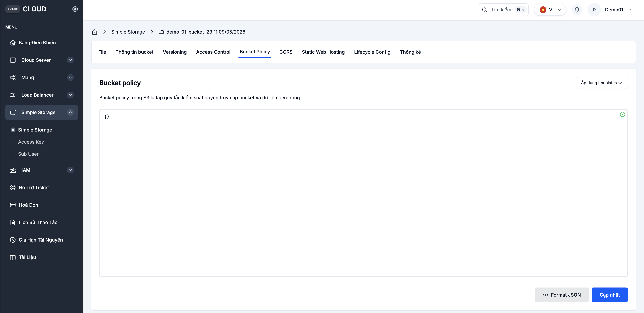Open the Áp dụng templates dropdown
Viewport: 644px width, 313px height.
(x=602, y=83)
